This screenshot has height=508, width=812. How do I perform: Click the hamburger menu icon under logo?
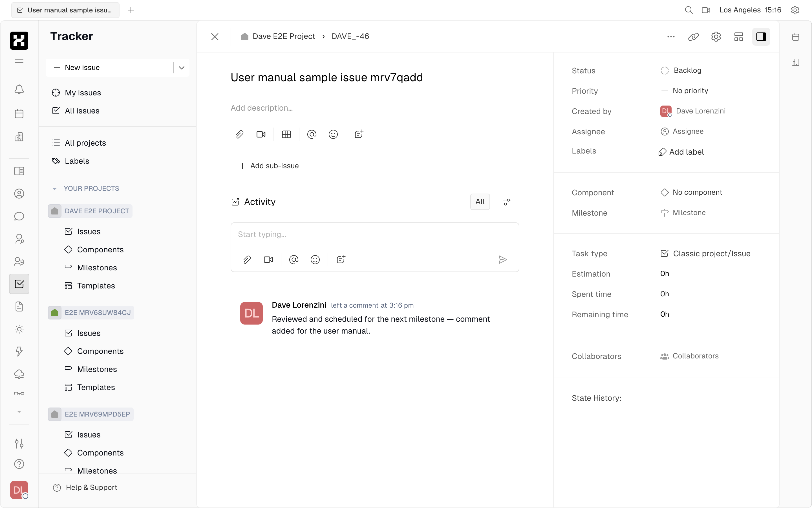click(19, 61)
